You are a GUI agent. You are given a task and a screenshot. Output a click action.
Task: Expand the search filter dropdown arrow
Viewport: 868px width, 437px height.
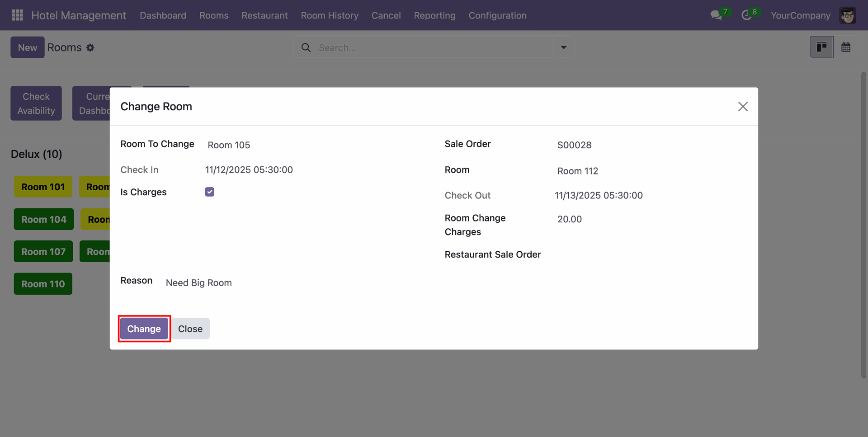point(564,47)
